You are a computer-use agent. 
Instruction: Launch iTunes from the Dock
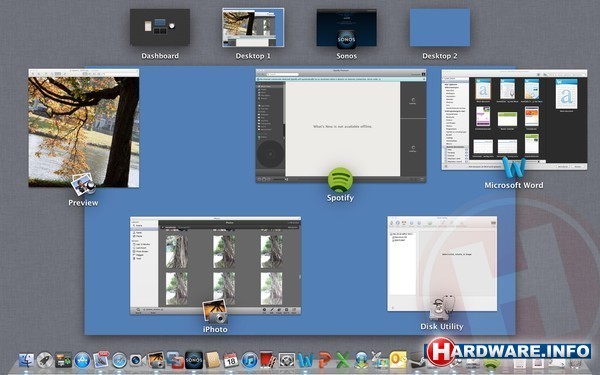pyautogui.click(x=249, y=360)
